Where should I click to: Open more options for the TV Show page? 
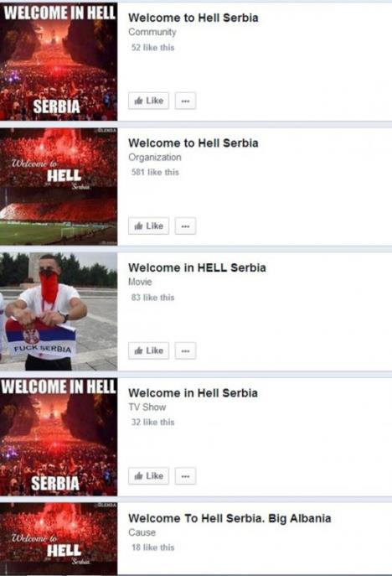click(185, 476)
